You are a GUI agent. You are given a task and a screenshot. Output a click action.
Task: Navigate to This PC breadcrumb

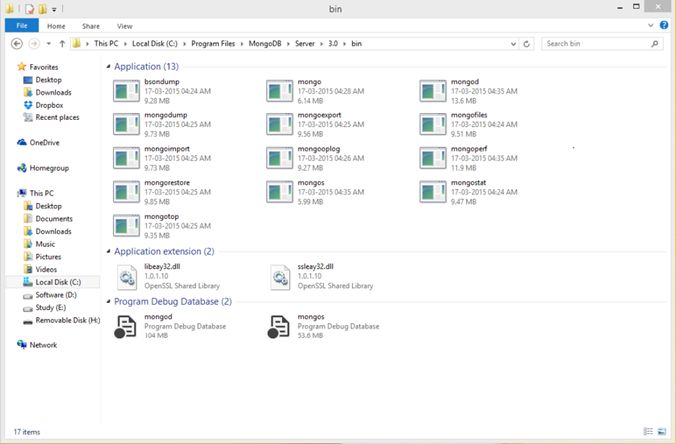coord(106,44)
